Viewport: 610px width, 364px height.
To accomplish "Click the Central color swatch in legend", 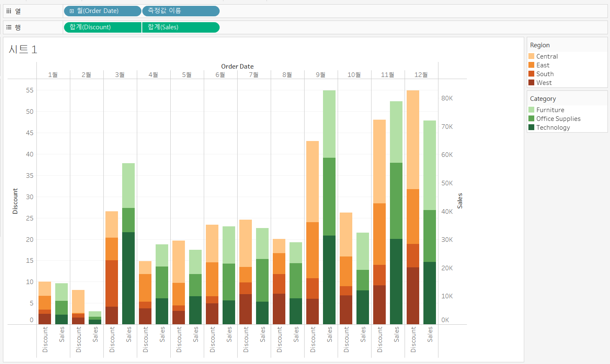I will (531, 56).
